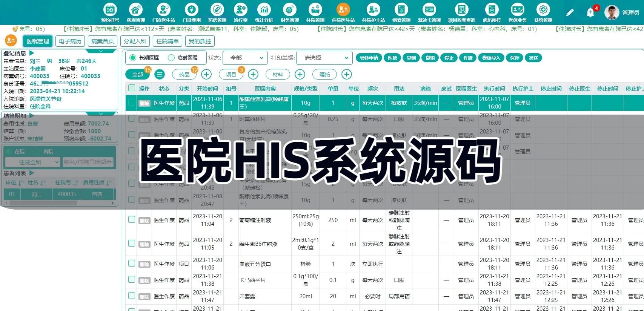This screenshot has width=644, height=311.
Task: Collapse the 登记信息 panel chevron
Action: (x=101, y=51)
